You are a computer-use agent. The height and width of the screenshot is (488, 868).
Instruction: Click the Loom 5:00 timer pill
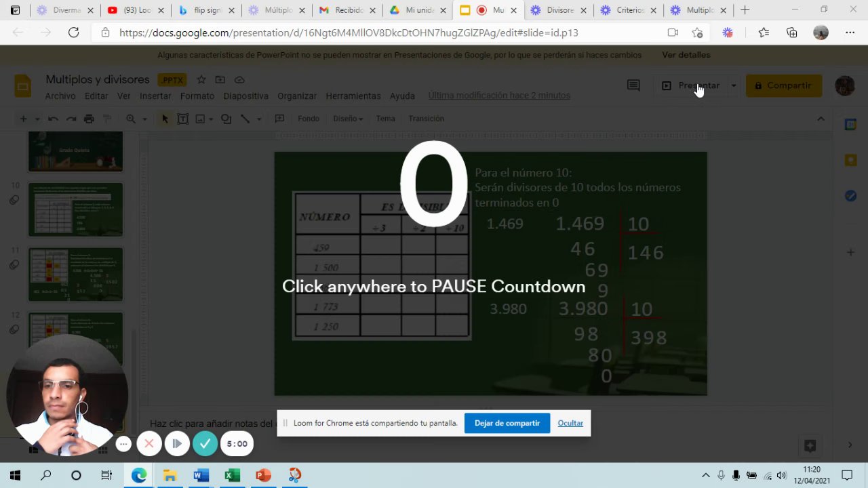(237, 444)
